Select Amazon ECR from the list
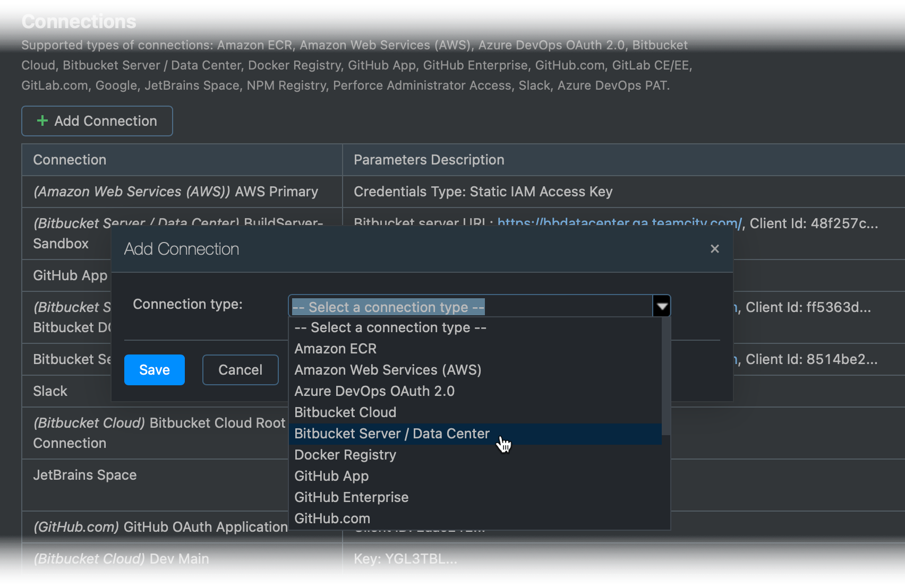 coord(335,349)
